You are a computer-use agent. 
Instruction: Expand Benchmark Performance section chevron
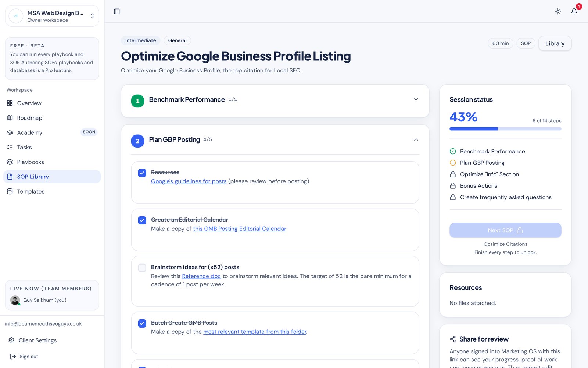pyautogui.click(x=416, y=99)
